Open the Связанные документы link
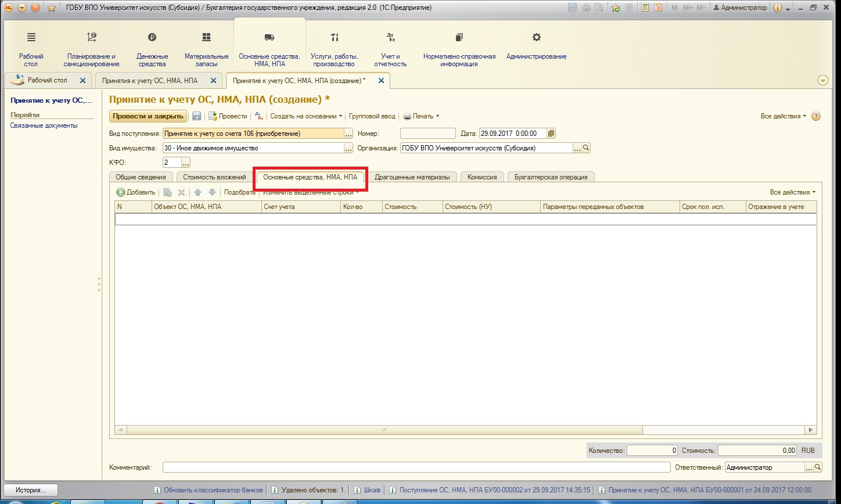 44,125
